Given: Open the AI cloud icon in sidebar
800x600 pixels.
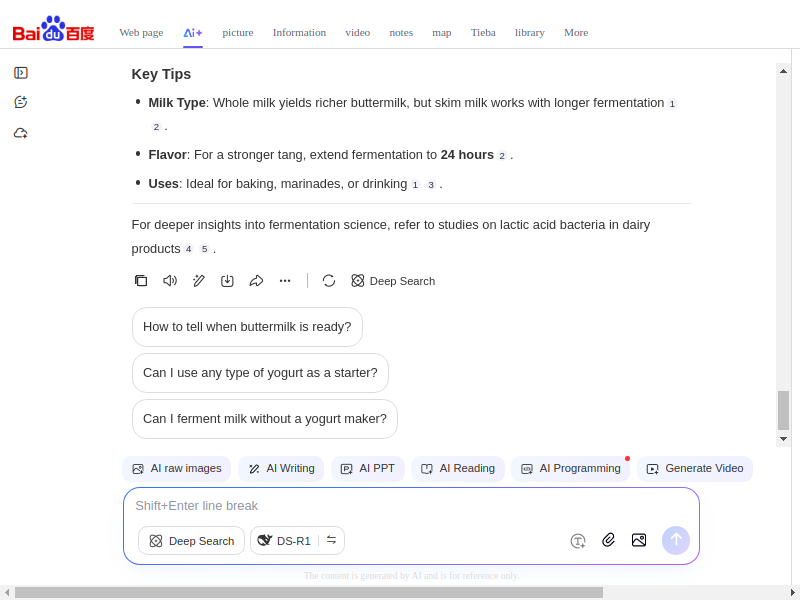Looking at the screenshot, I should 20,133.
